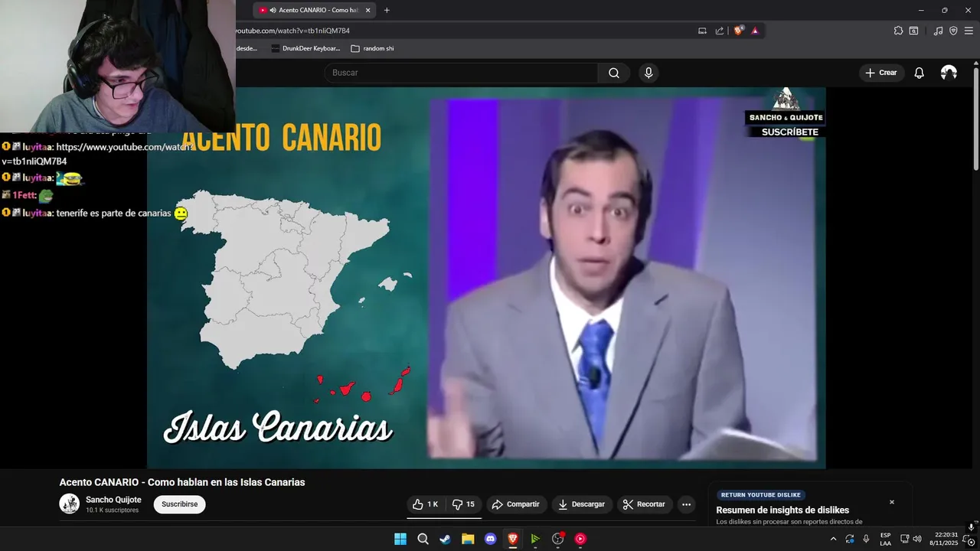The width and height of the screenshot is (980, 551).
Task: Close the Return YouTube Dislike insights panel
Action: [x=891, y=502]
